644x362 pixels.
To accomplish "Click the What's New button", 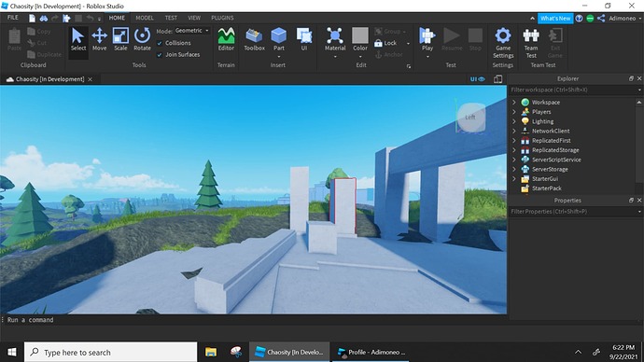I will (555, 18).
